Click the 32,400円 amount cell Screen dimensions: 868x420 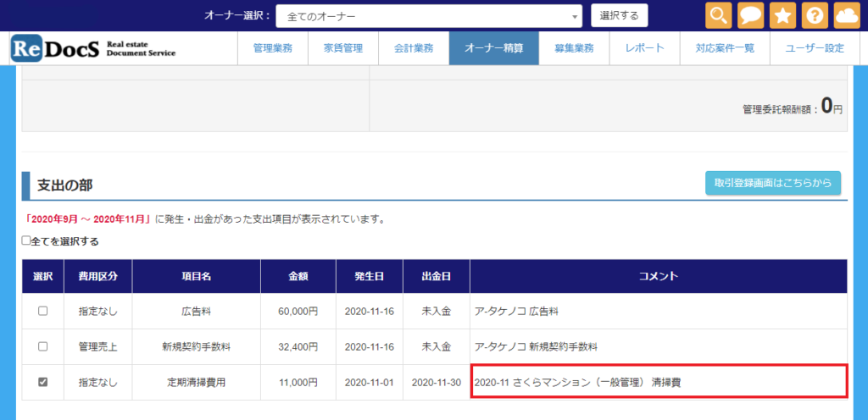pyautogui.click(x=298, y=347)
